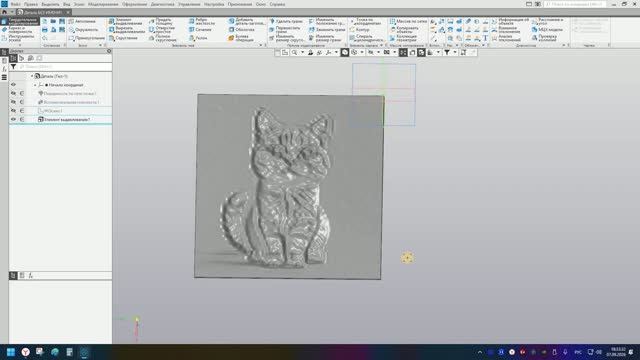Activate Элемент выдавливания command
Screen dimensions: 640x360
click(x=127, y=21)
